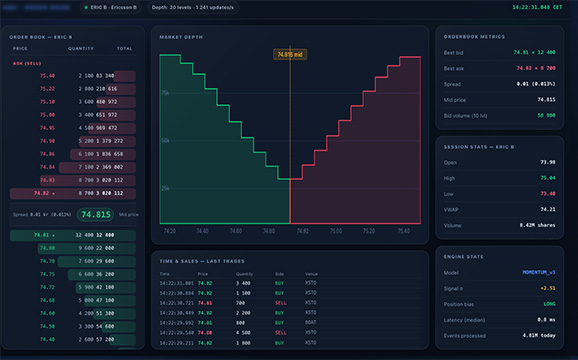Viewport: 578px width, 360px height.
Task: Click the PRICE column header in order book
Action: tap(20, 49)
